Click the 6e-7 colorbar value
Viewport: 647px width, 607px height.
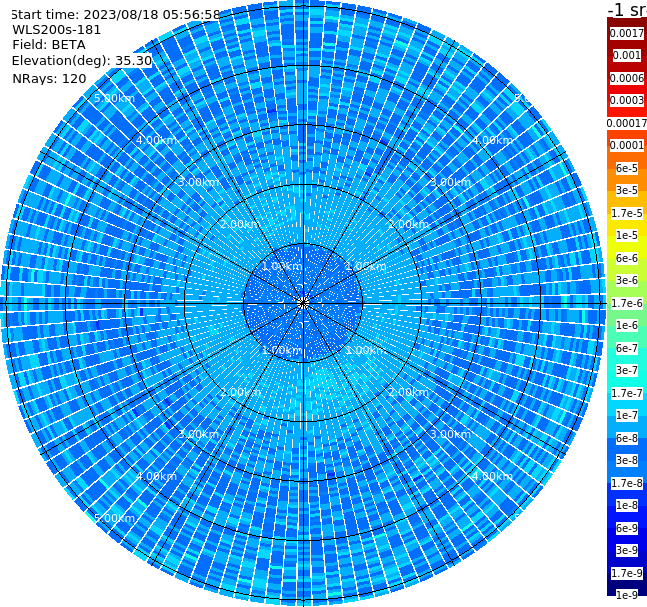pyautogui.click(x=627, y=348)
